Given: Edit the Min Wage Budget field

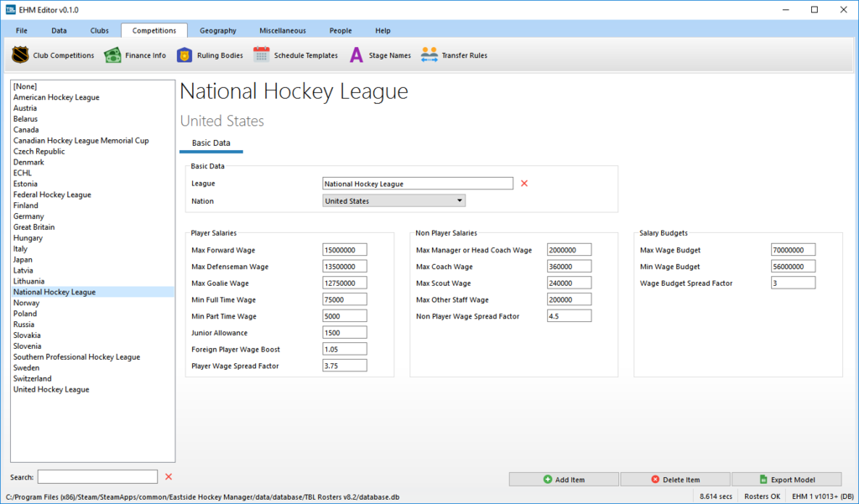Looking at the screenshot, I should click(x=794, y=266).
